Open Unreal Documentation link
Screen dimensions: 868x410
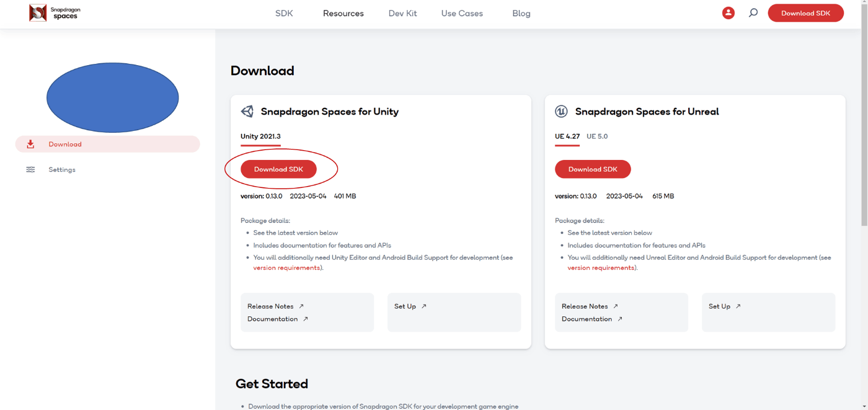point(587,319)
